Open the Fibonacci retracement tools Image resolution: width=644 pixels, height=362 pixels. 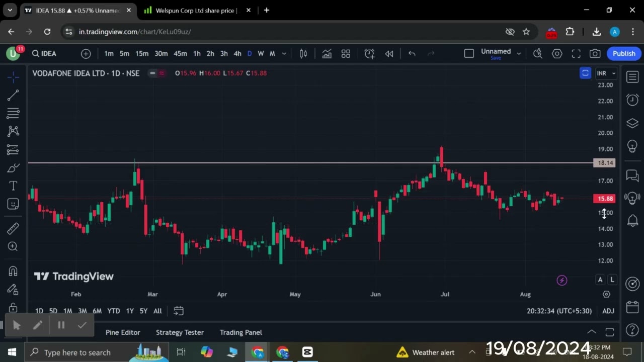[x=14, y=113]
